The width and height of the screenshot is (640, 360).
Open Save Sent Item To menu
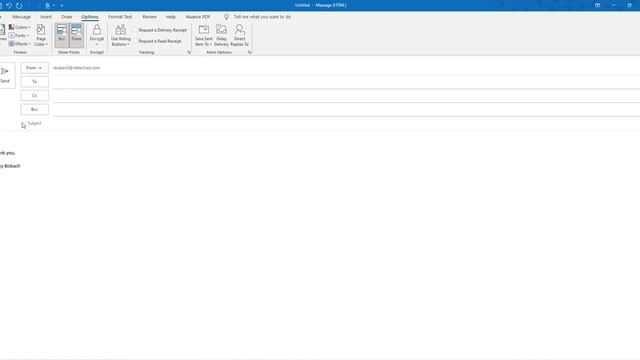(204, 35)
